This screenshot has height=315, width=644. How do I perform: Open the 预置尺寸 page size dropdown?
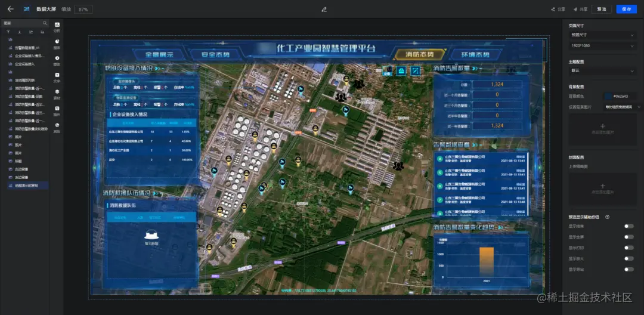(602, 35)
